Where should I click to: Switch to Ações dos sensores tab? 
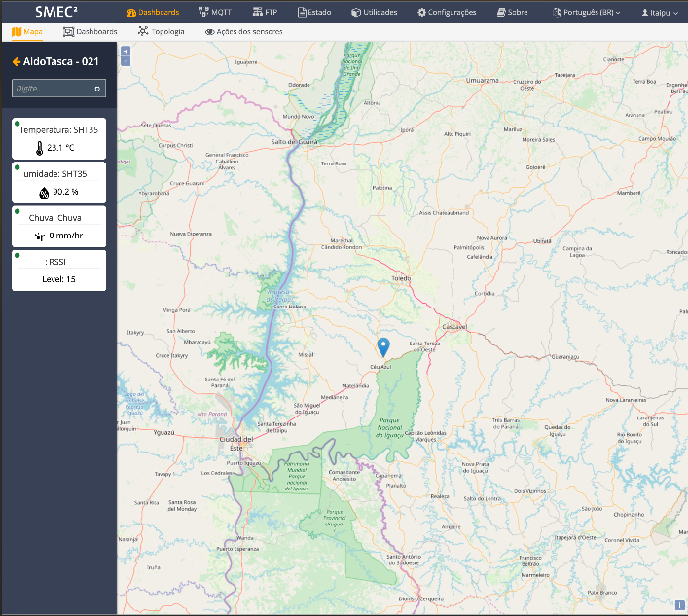[244, 31]
